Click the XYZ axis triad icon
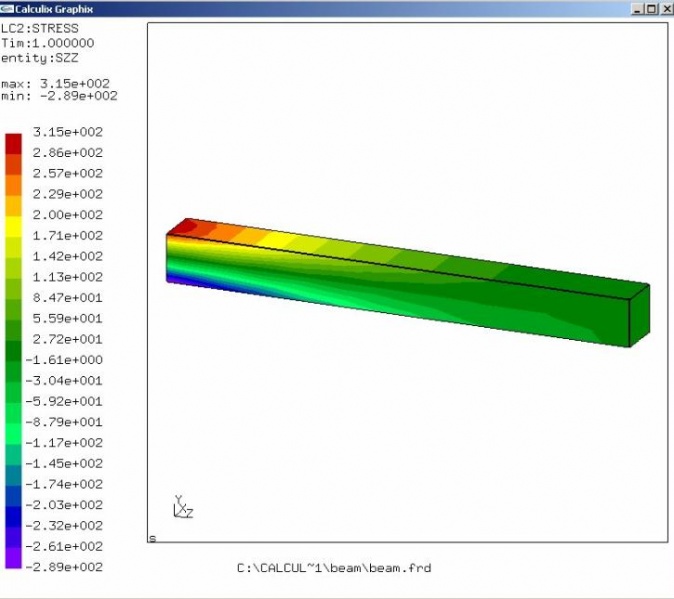Screen dimensions: 674x599 (182, 507)
